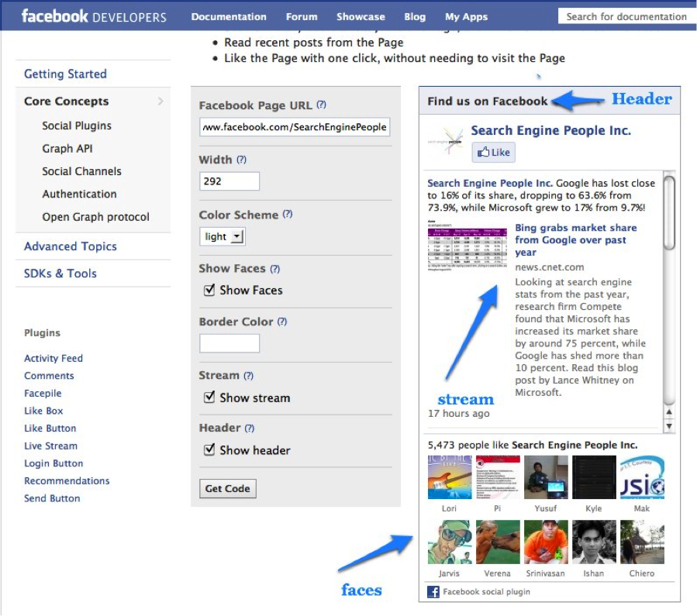Open Bing grabs market share article link
The image size is (697, 616).
(x=575, y=240)
